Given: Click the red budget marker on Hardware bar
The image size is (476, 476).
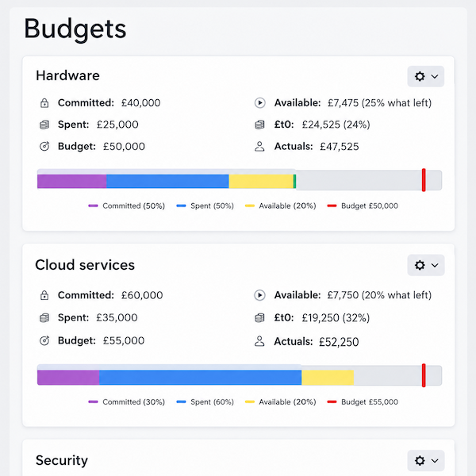Looking at the screenshot, I should tap(424, 180).
